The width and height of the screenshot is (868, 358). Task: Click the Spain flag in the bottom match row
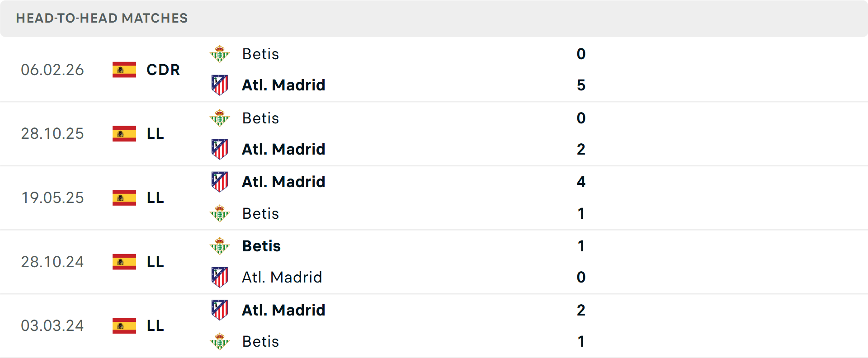123,325
